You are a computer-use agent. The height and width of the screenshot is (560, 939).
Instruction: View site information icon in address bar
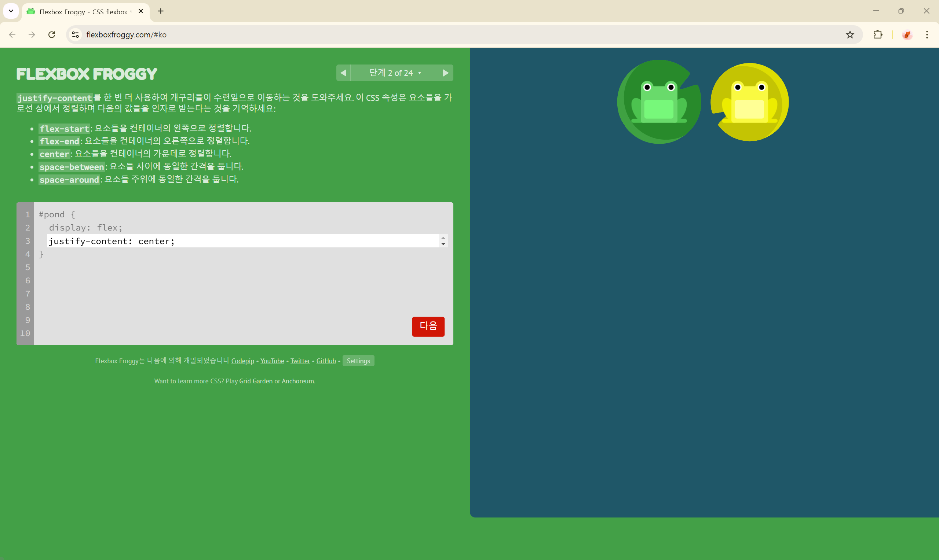(76, 35)
